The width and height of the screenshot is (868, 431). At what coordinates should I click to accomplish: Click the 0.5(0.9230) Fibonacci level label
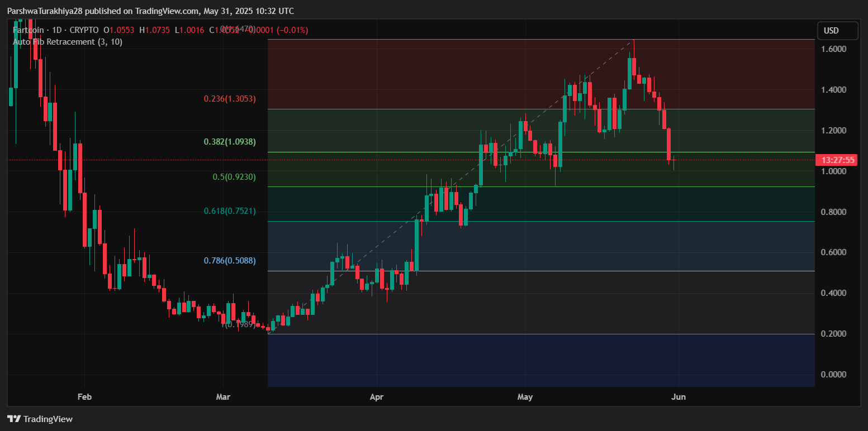point(234,177)
